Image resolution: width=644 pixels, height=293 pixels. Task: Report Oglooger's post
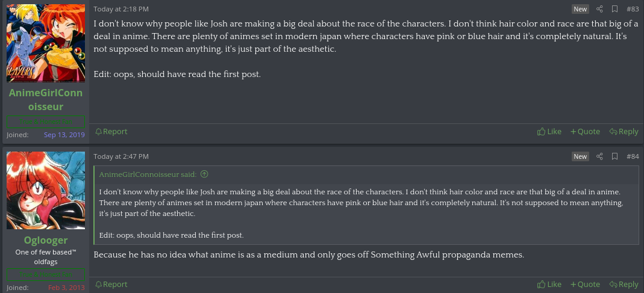(111, 285)
